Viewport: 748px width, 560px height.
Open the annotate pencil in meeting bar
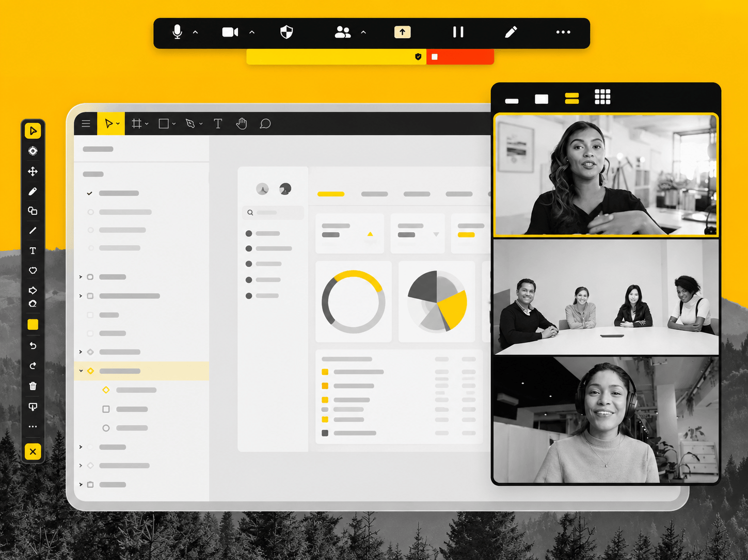[x=511, y=32]
